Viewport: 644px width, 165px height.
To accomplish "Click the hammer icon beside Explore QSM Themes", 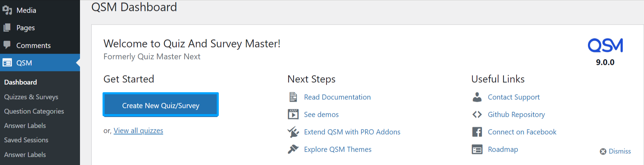I will pos(293,149).
